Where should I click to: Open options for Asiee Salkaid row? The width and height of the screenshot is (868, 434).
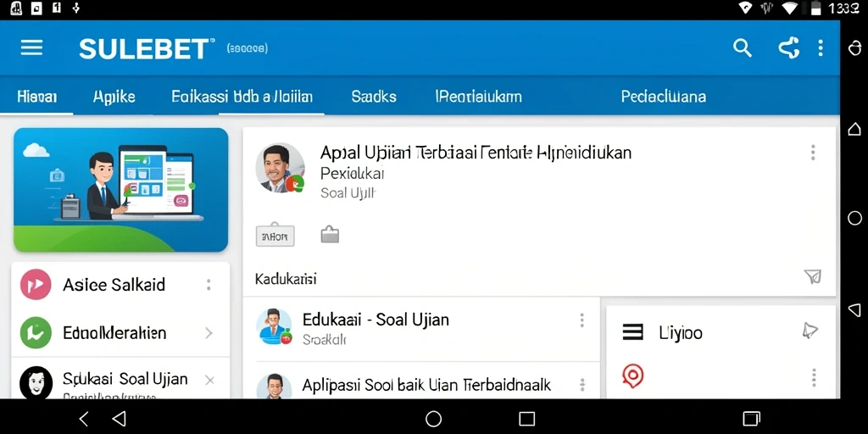[x=209, y=285]
